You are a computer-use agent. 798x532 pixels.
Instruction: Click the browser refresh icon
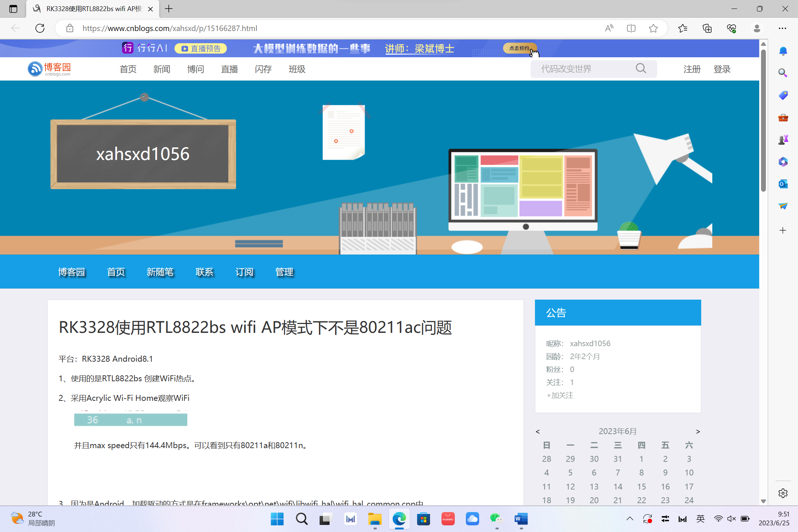coord(40,28)
